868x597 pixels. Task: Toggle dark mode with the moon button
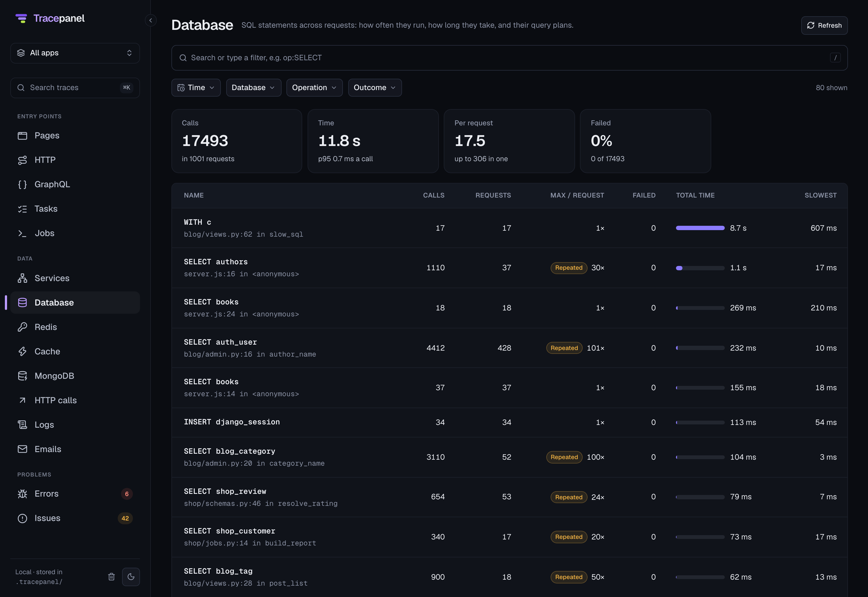tap(131, 577)
